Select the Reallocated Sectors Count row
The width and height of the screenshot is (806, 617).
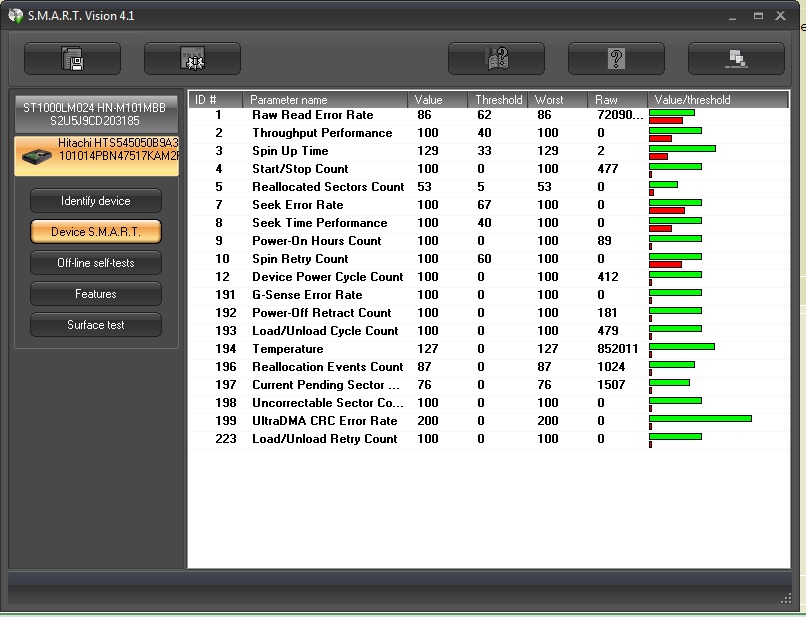pos(489,187)
